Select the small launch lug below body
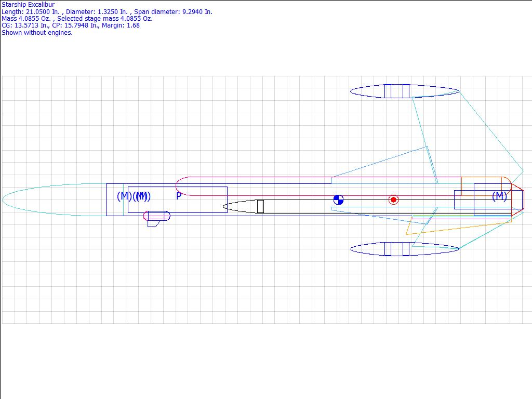Image resolution: width=532 pixels, height=399 pixels. click(156, 216)
